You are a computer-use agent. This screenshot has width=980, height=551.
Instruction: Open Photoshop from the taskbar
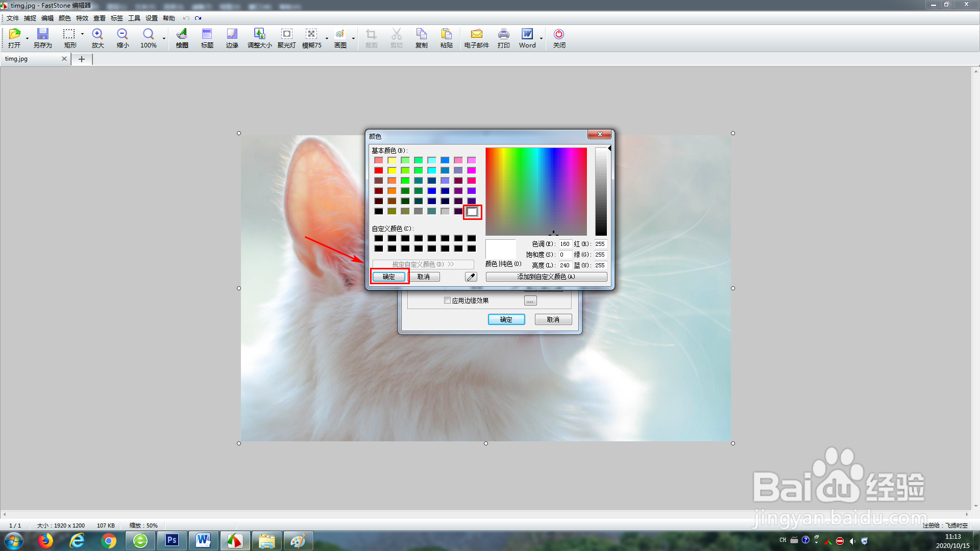(171, 540)
